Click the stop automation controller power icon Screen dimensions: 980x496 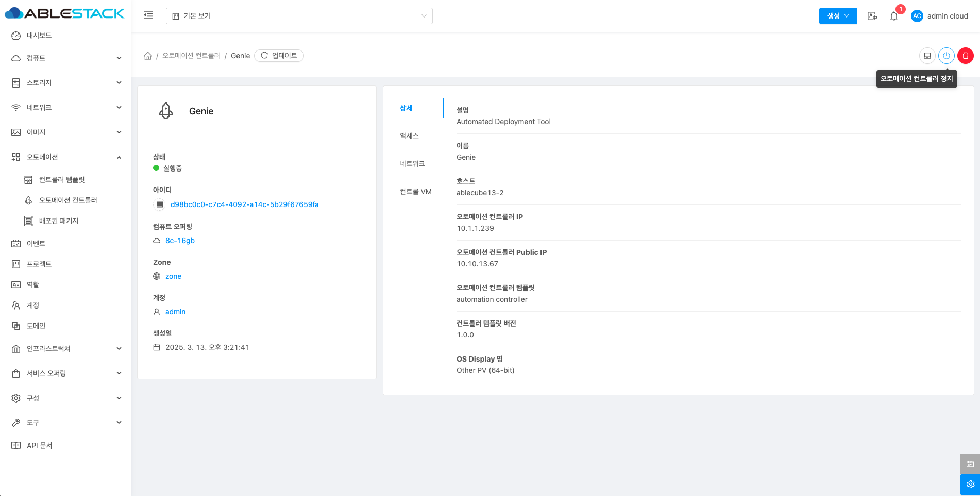click(x=946, y=56)
